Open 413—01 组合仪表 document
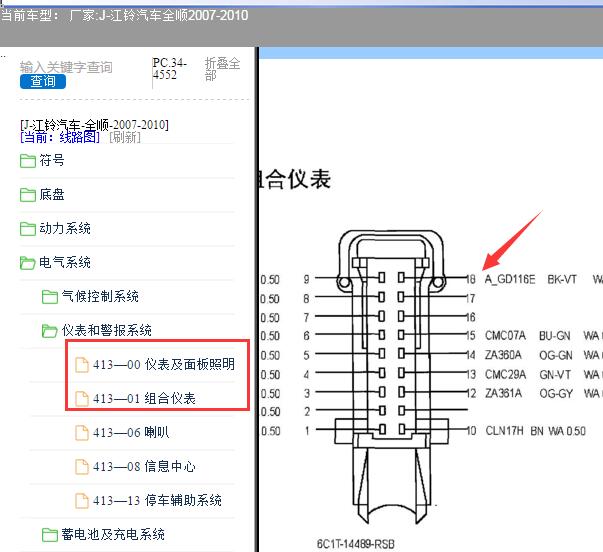This screenshot has height=552, width=603. (x=144, y=398)
